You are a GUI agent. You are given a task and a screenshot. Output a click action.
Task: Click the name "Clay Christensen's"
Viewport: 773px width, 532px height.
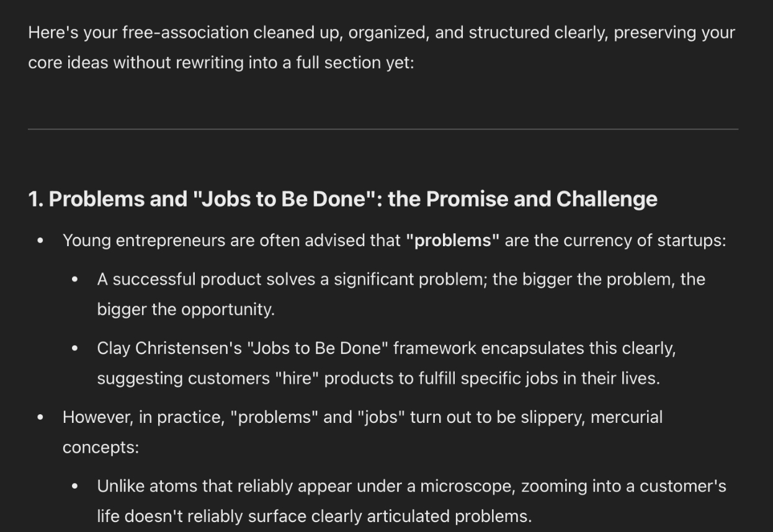[x=169, y=348]
